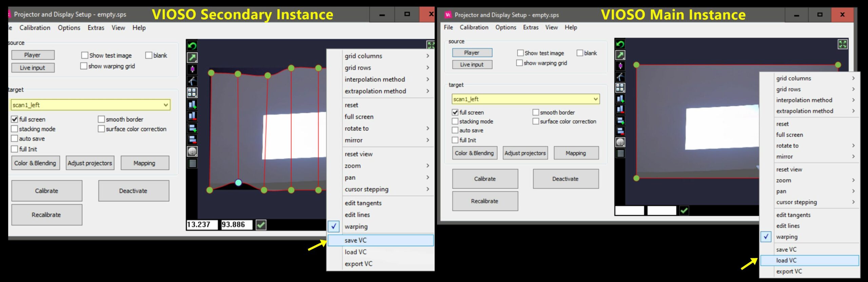The image size is (868, 282).
Task: Add a grid row in Secondary Instance
Action: click(192, 128)
